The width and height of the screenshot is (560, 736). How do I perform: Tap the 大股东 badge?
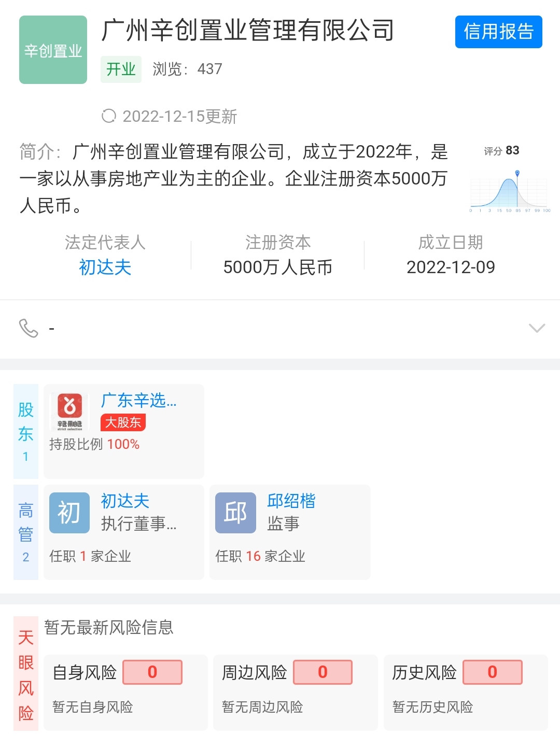click(x=123, y=422)
